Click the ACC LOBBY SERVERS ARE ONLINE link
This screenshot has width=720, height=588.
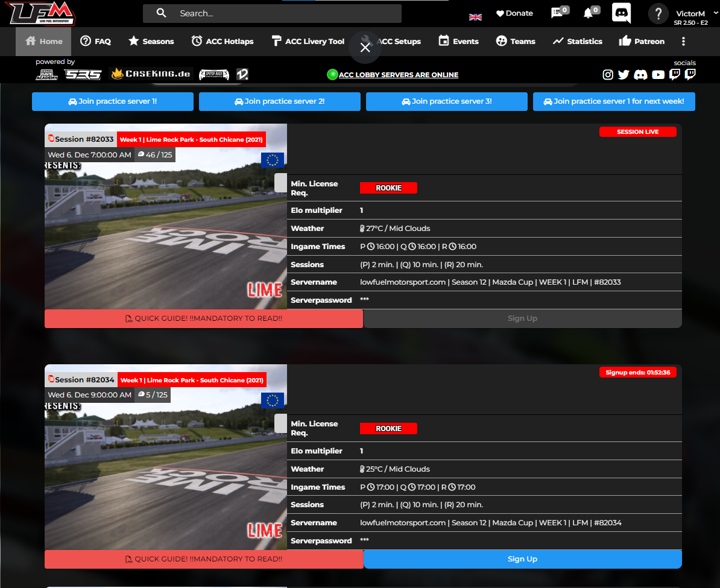(399, 75)
